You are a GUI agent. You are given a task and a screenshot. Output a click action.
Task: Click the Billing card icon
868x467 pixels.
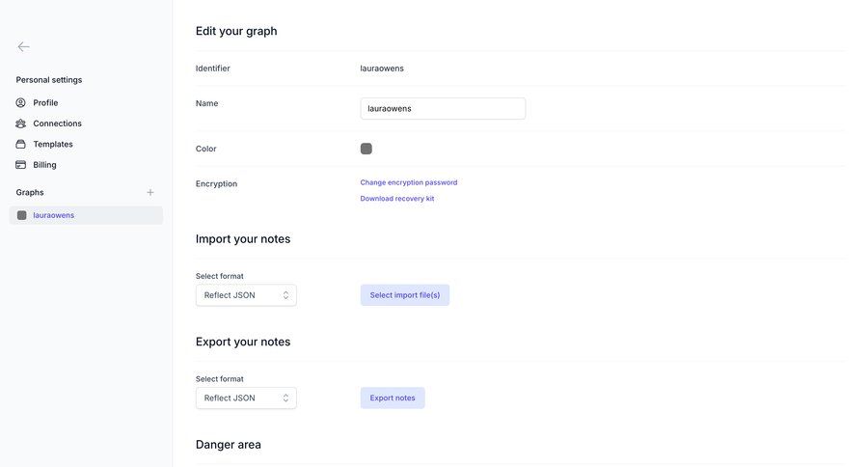coord(21,165)
